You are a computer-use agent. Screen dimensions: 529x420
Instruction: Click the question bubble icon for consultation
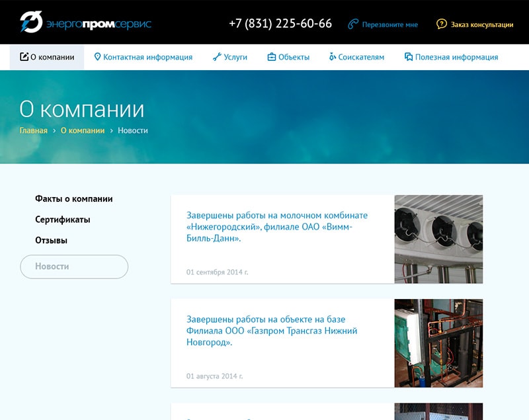pos(442,24)
